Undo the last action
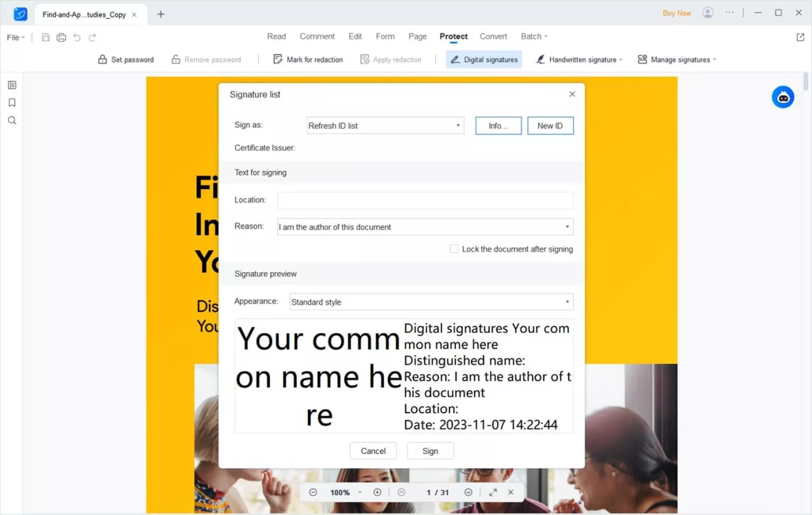Viewport: 812px width, 515px height. [x=77, y=37]
